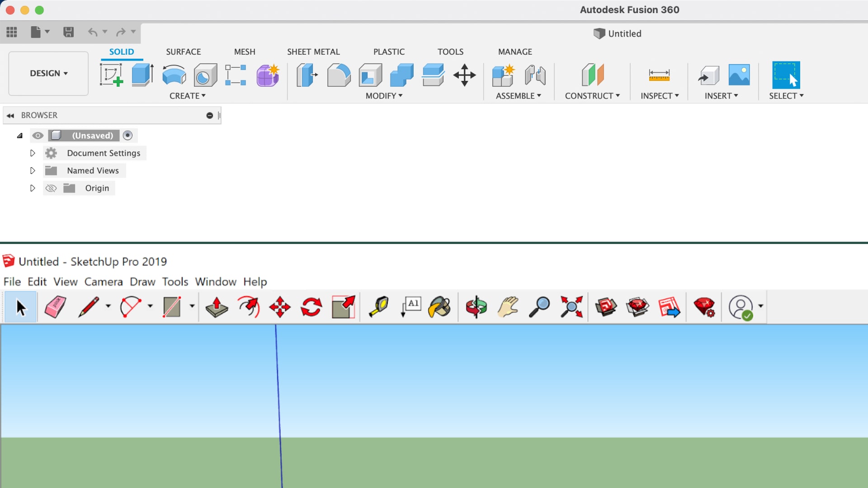The height and width of the screenshot is (488, 868).
Task: Expand the Named Views tree node
Action: [33, 171]
